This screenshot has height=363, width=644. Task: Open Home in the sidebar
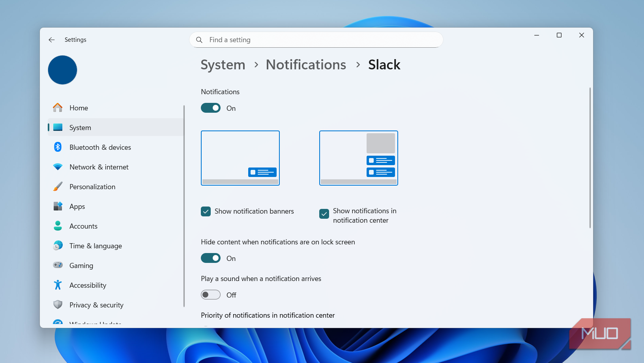(116, 108)
